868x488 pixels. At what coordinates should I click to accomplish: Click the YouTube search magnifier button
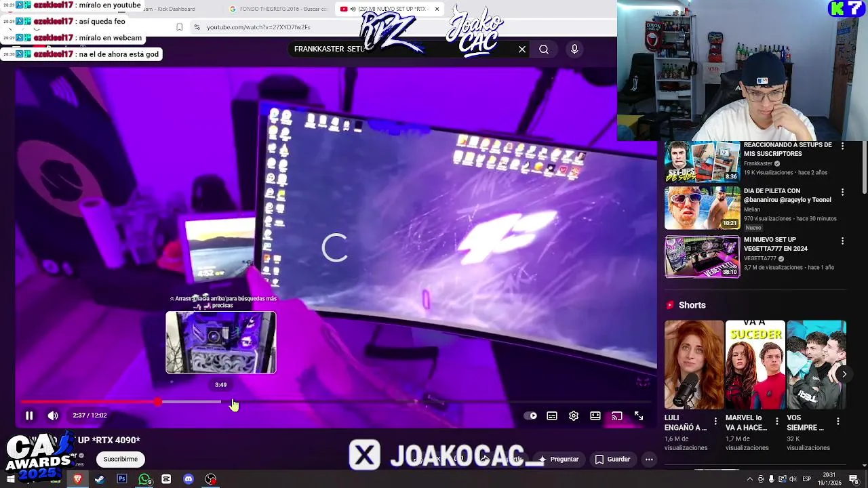point(544,49)
